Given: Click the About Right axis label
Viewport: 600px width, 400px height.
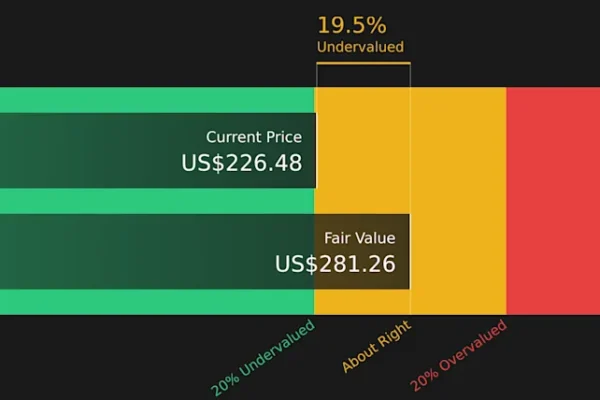Looking at the screenshot, I should coord(377,346).
